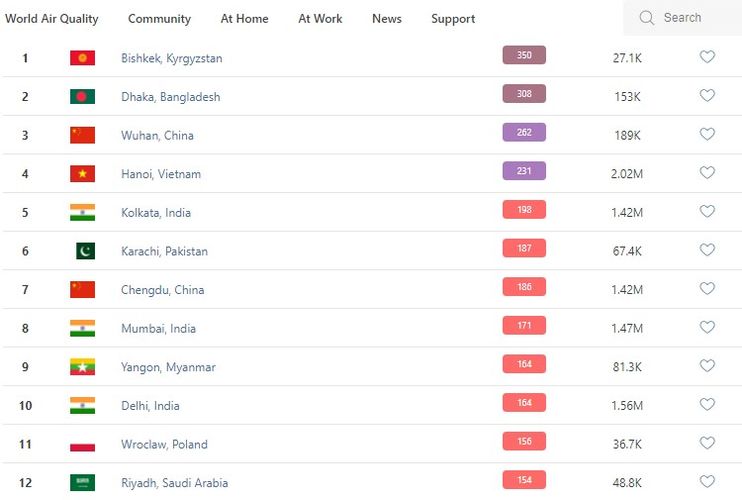Screen dimensions: 742x500
Task: Open the Kolkata, India city link
Action: tap(156, 213)
